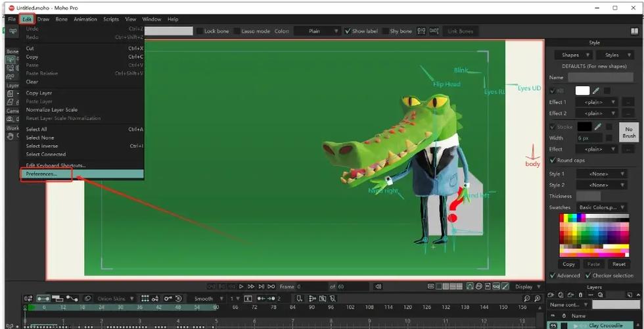
Task: Open the Effect 2 plain dropdown
Action: tap(597, 113)
